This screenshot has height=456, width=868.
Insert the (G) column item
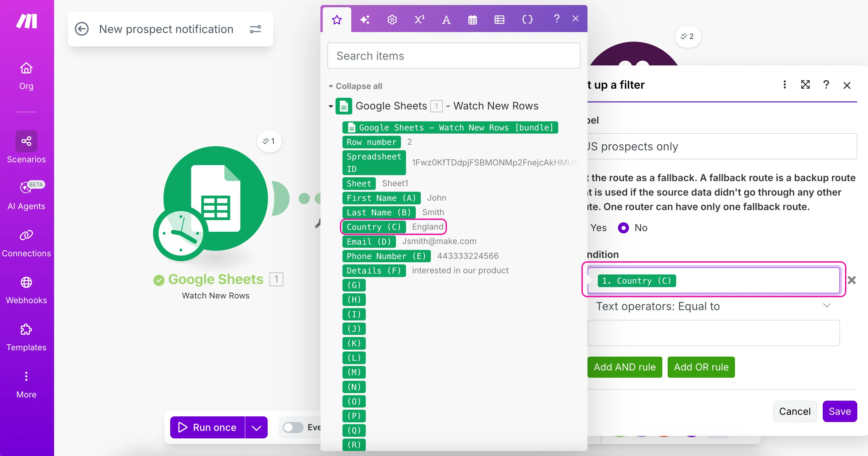pyautogui.click(x=354, y=285)
